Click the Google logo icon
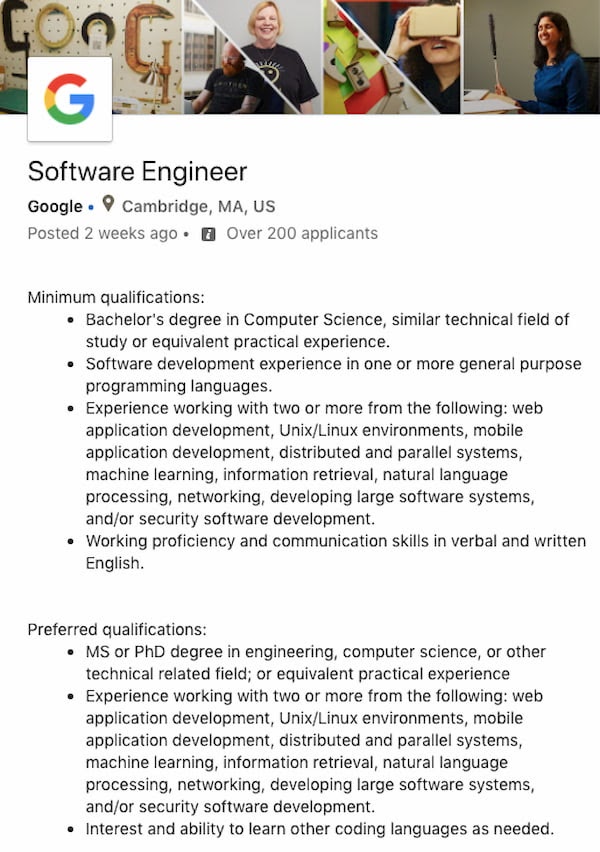The height and width of the screenshot is (852, 600). (x=69, y=99)
